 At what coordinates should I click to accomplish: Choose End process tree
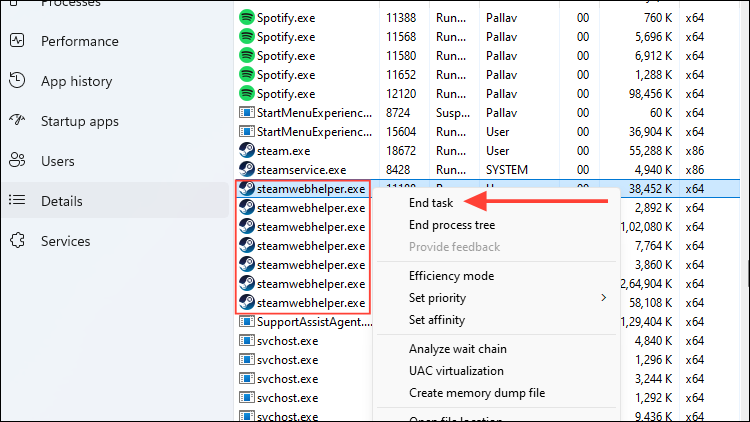pos(452,225)
